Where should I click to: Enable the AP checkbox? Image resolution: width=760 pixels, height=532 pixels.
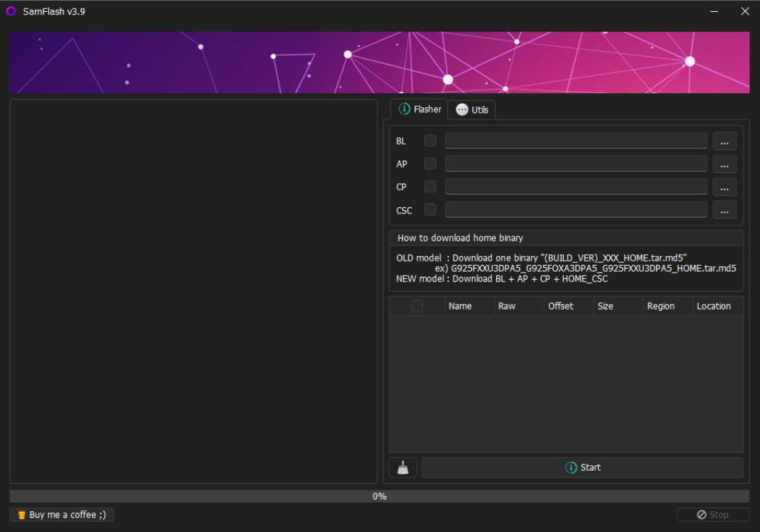[430, 163]
